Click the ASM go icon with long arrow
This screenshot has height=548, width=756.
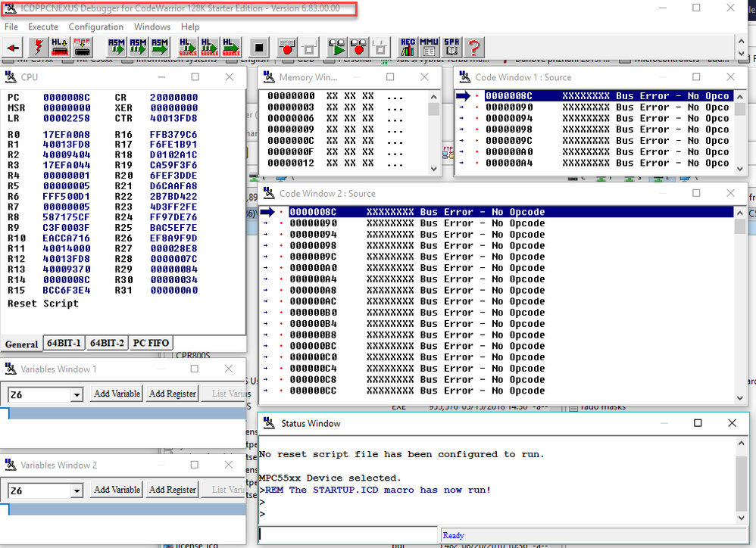click(160, 48)
